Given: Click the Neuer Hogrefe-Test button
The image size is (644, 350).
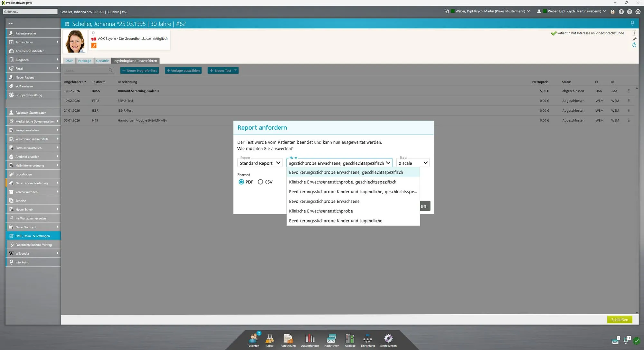Looking at the screenshot, I should [139, 71].
